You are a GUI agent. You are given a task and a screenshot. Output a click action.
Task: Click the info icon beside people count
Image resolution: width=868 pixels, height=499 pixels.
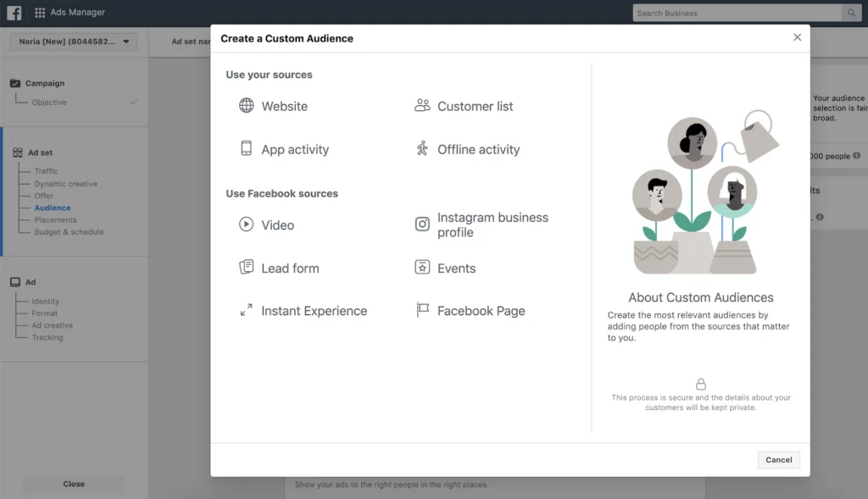856,155
